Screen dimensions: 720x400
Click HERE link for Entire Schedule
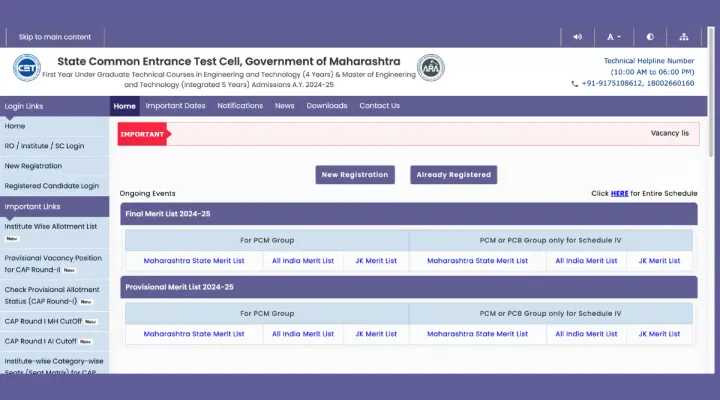(x=619, y=193)
